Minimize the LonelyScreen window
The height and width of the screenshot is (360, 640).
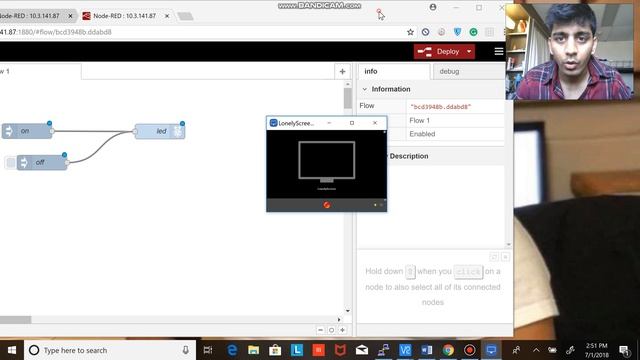click(329, 123)
